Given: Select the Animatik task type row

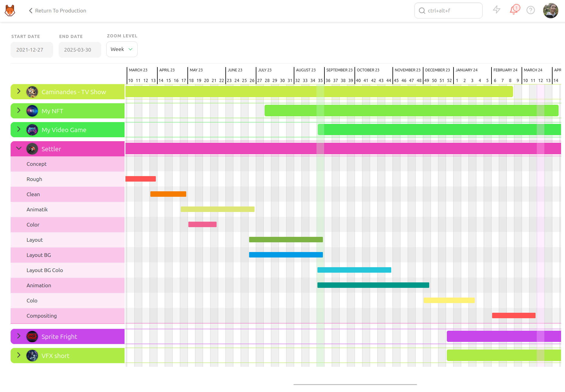Looking at the screenshot, I should (x=67, y=210).
